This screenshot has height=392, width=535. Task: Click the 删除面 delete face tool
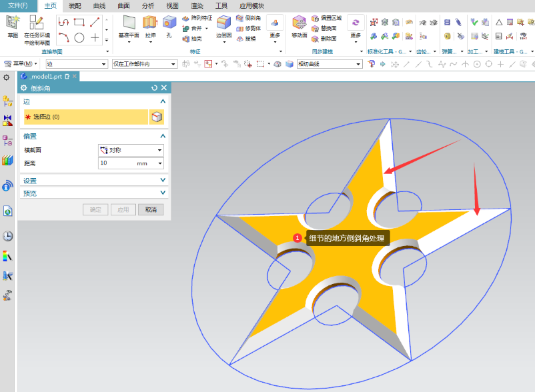[324, 39]
